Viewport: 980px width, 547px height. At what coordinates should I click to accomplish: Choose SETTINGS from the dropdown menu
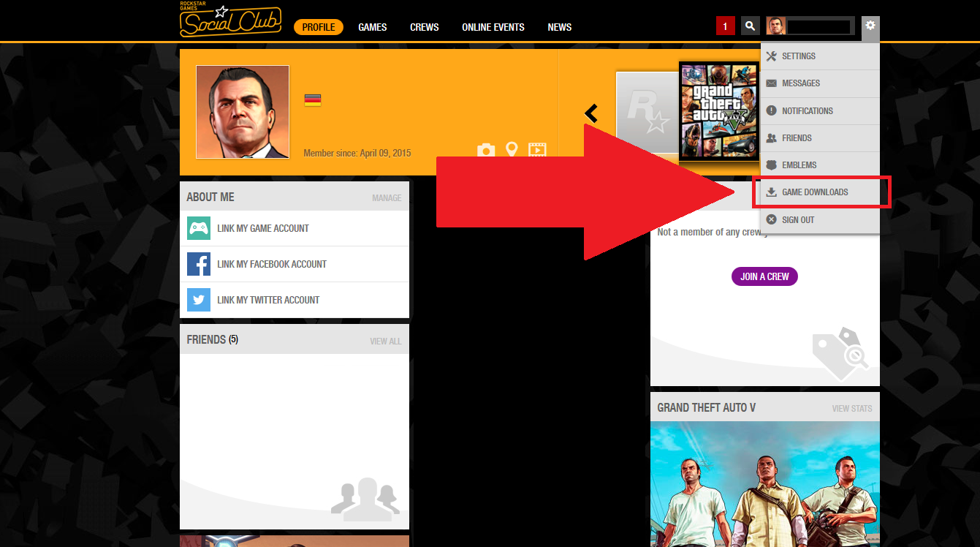coord(820,56)
